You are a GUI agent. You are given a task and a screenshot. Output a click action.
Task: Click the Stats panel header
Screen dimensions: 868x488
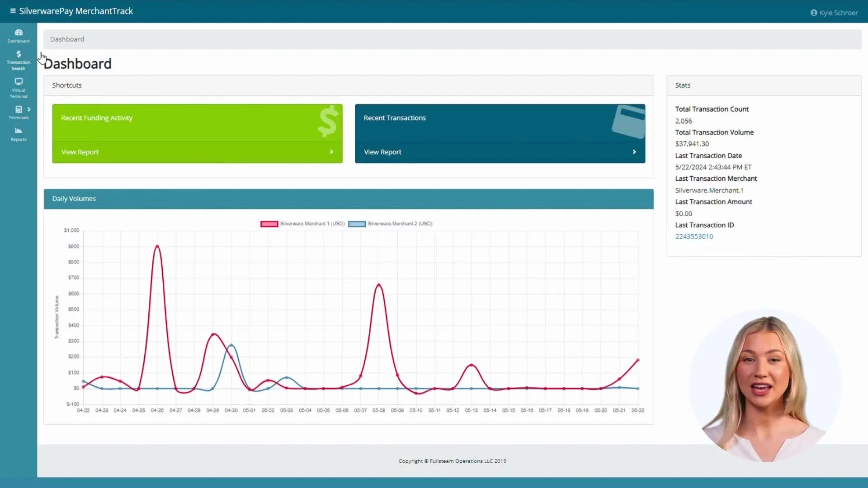[764, 85]
